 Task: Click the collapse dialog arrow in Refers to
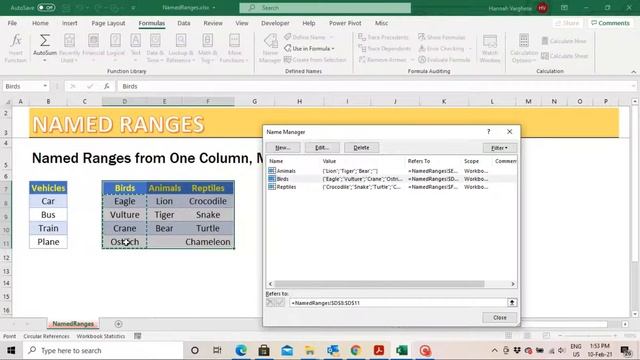point(512,302)
